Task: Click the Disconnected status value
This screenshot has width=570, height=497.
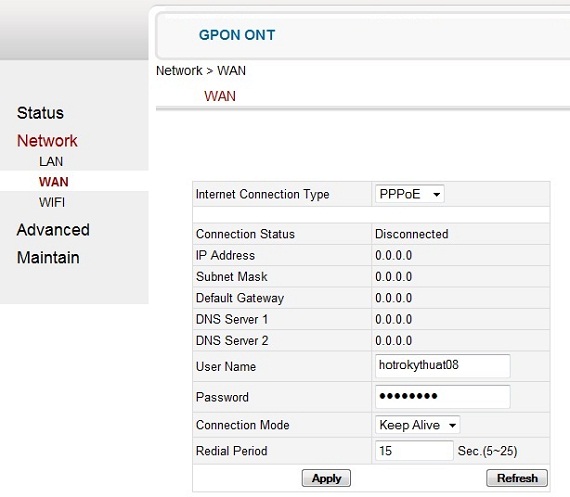Action: 412,234
